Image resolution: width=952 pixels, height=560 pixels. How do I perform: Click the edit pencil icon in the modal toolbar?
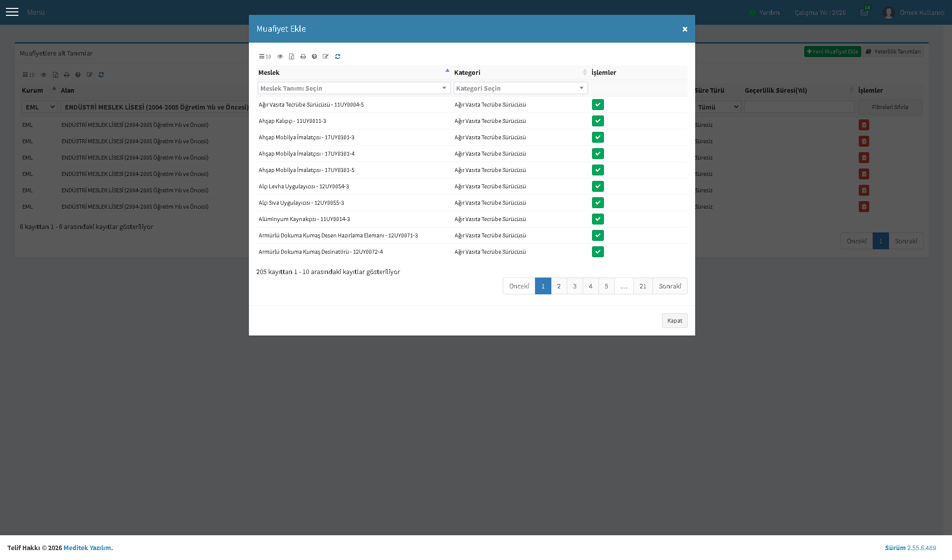coord(326,56)
